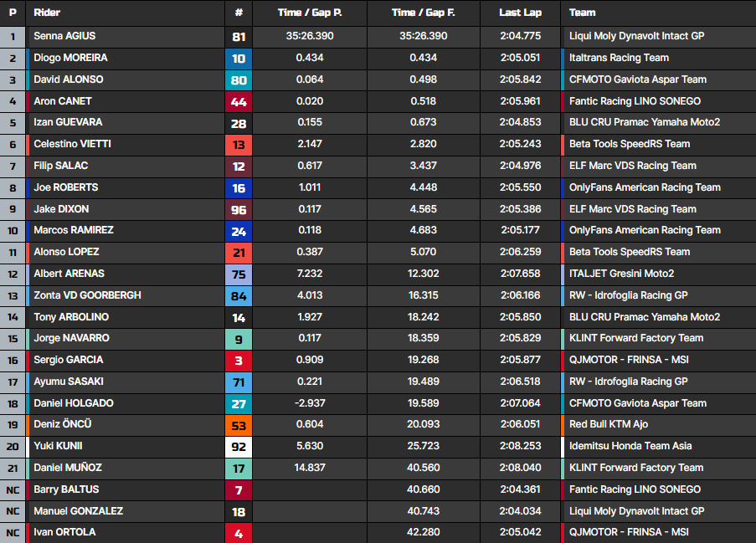Select the Time / Gap P. column header
This screenshot has width=756, height=543.
pyautogui.click(x=310, y=13)
